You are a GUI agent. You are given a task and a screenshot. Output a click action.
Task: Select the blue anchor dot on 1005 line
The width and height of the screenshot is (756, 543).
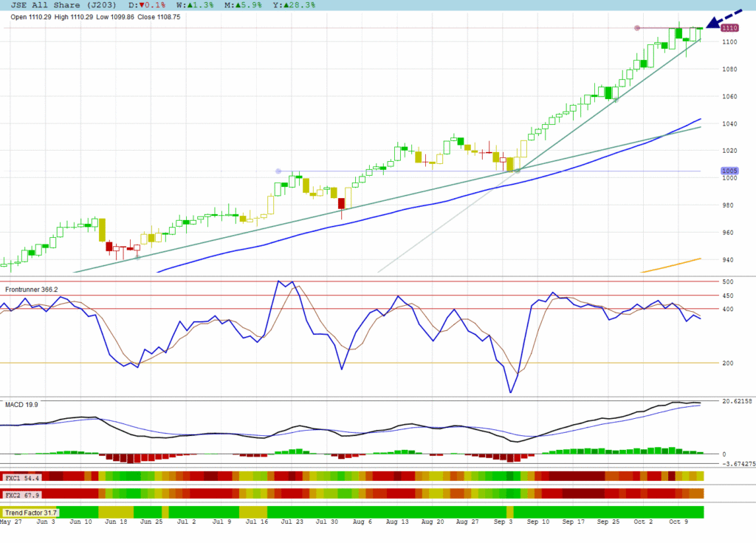click(x=278, y=171)
